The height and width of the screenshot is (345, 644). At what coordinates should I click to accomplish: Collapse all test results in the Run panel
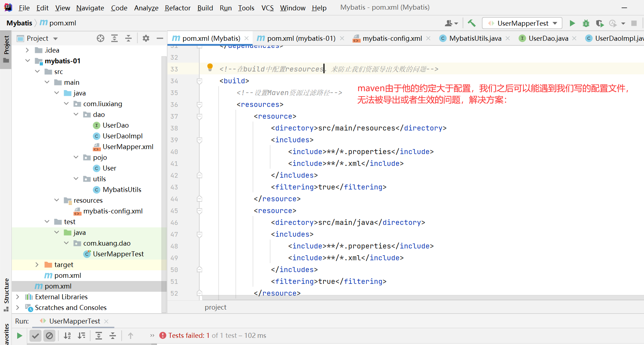[x=113, y=336]
